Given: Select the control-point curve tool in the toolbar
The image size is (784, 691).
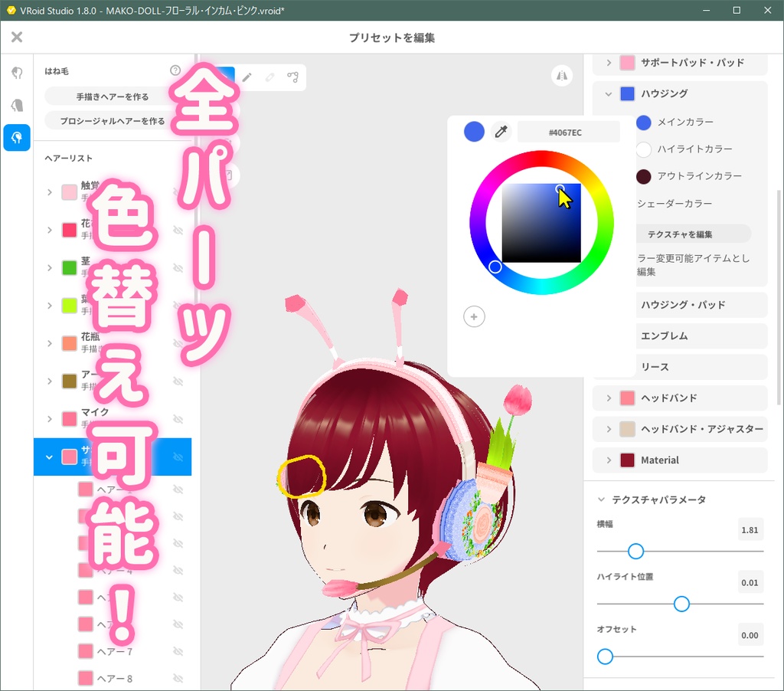Looking at the screenshot, I should coord(292,77).
